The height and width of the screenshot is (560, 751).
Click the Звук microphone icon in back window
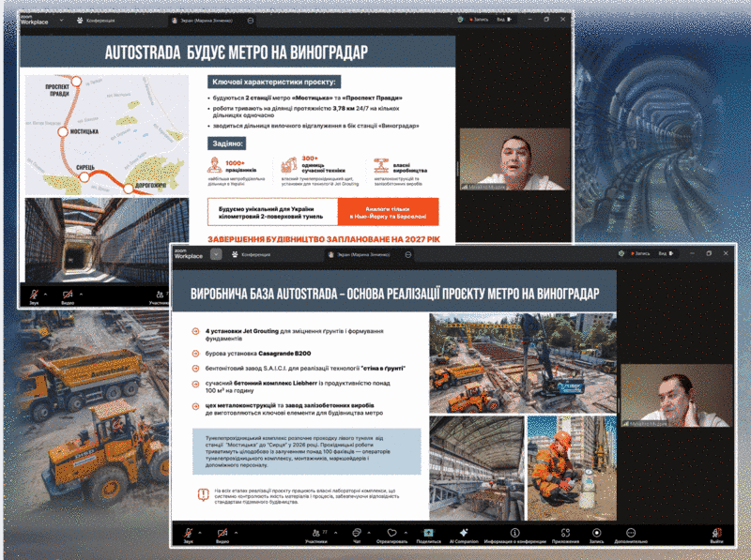[x=35, y=295]
